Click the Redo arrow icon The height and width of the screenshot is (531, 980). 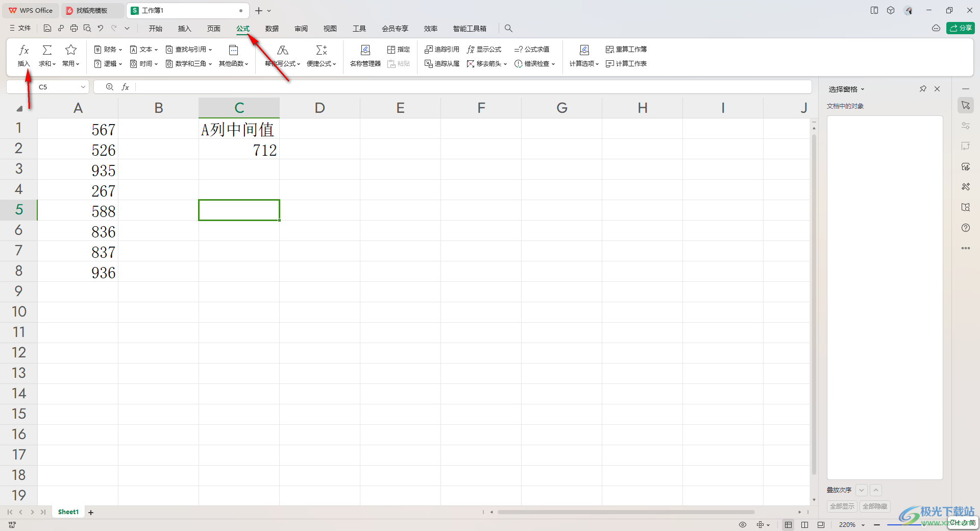[114, 29]
